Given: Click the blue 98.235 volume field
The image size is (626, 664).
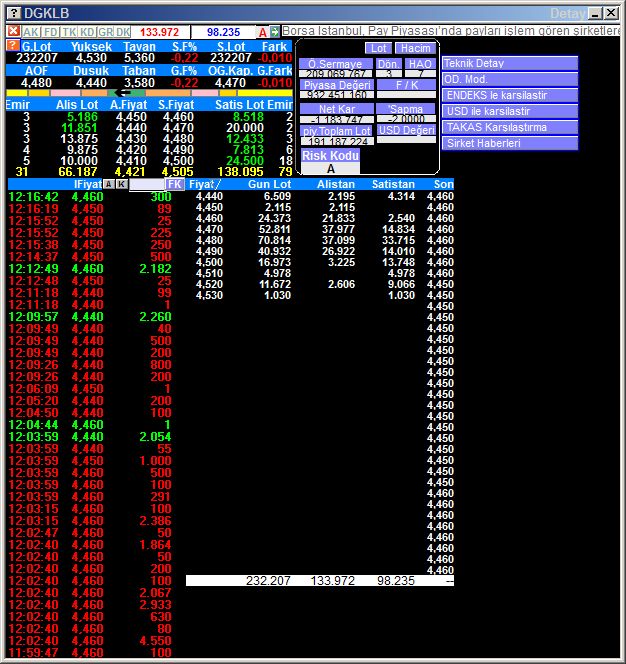Looking at the screenshot, I should coord(223,32).
